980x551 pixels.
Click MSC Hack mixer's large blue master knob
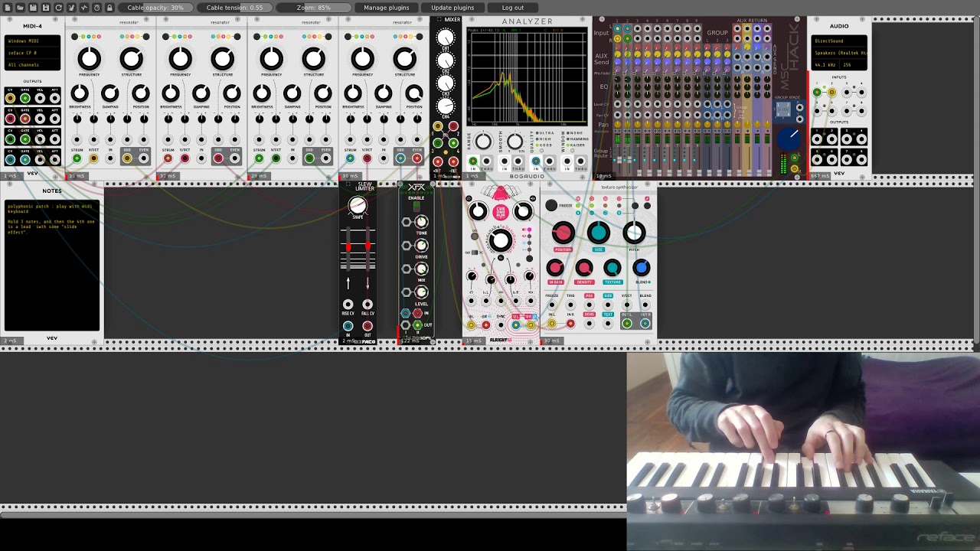click(x=789, y=139)
